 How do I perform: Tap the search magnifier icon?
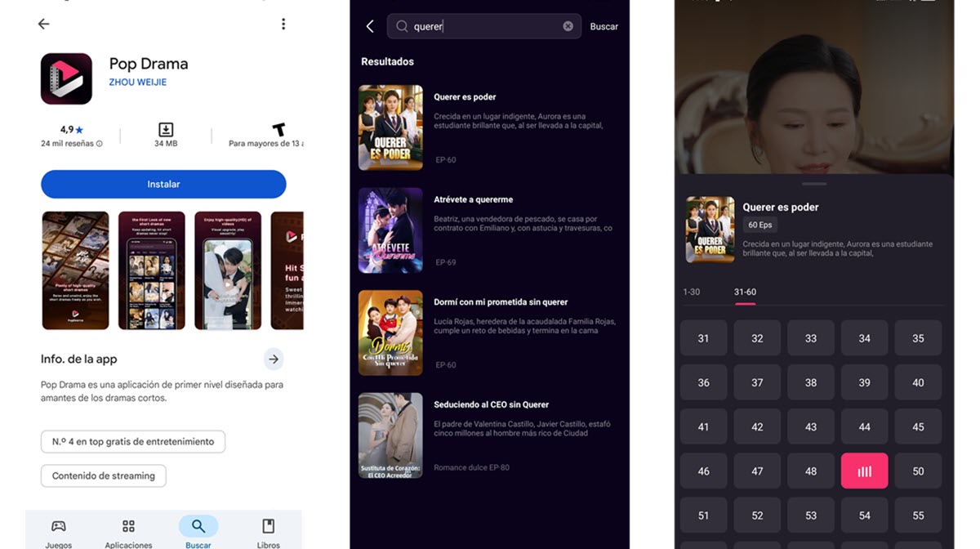402,26
